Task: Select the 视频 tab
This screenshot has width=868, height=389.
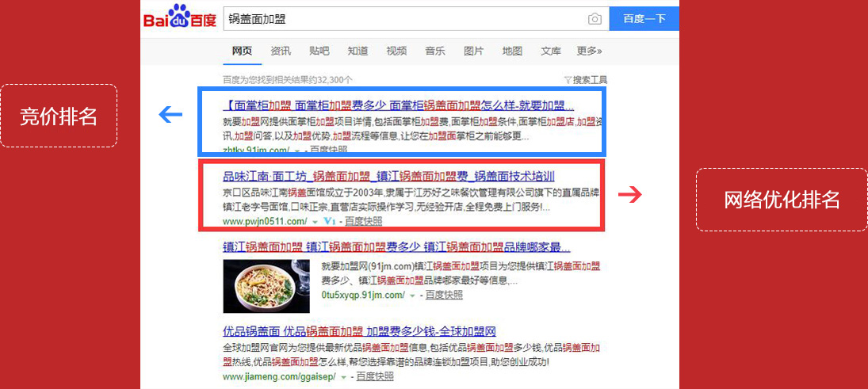Action: pos(396,51)
